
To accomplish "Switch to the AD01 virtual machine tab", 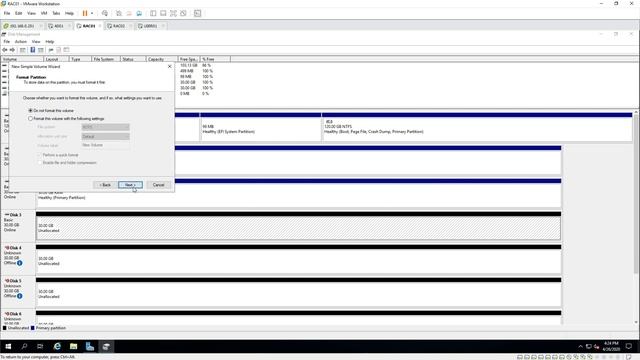I will pyautogui.click(x=59, y=26).
